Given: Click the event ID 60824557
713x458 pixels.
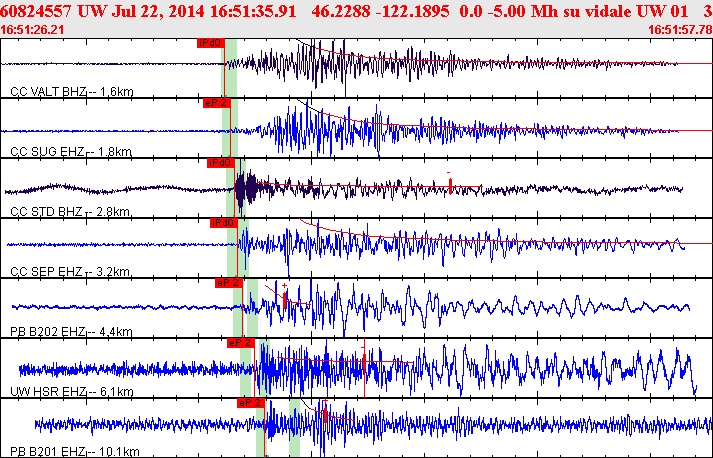Looking at the screenshot, I should [x=35, y=11].
